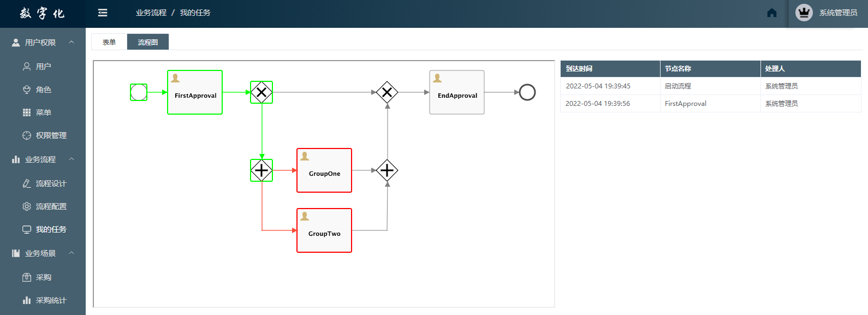This screenshot has width=868, height=315.
Task: Open 流程设计 in the sidebar
Action: tap(51, 183)
